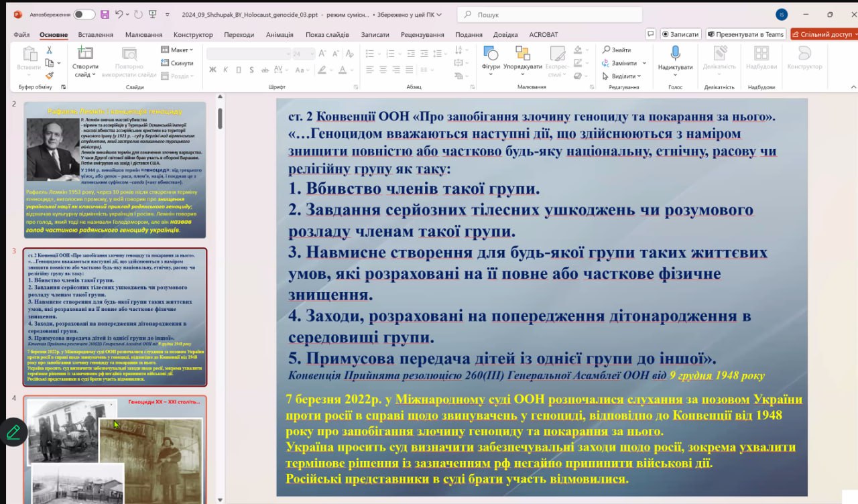Image resolution: width=858 pixels, height=504 pixels.
Task: Click the Clear All Formatting icon
Action: pyautogui.click(x=350, y=54)
